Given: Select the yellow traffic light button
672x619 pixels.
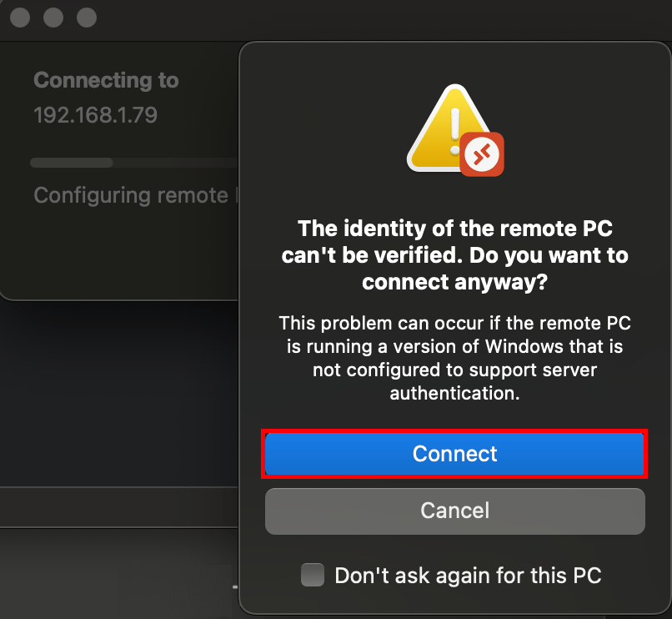Looking at the screenshot, I should [x=53, y=18].
